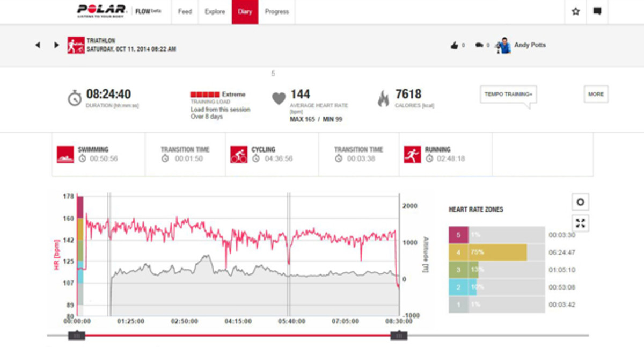Open chart settings circle icon

[x=580, y=203]
